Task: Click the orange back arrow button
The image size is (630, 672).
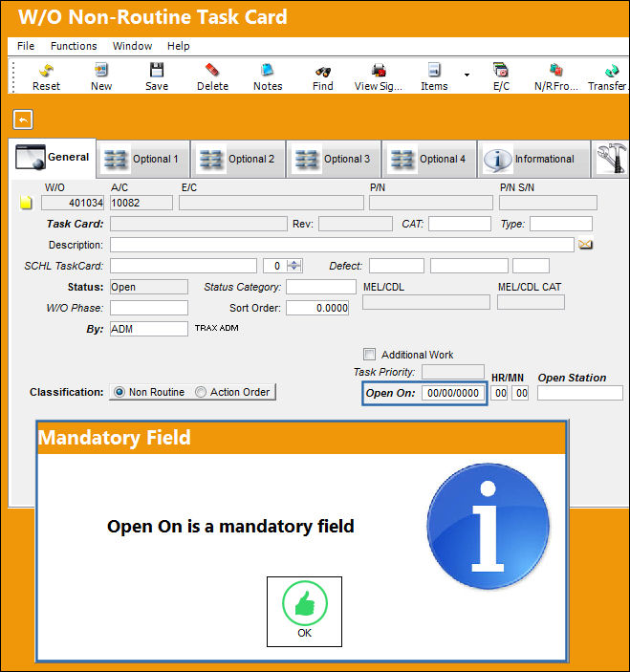Action: (23, 119)
